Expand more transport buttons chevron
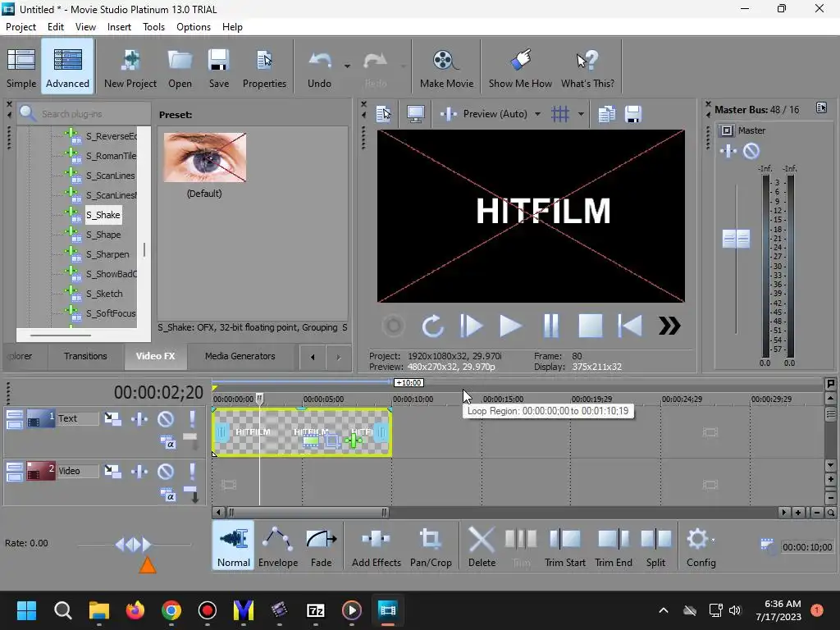 669,326
